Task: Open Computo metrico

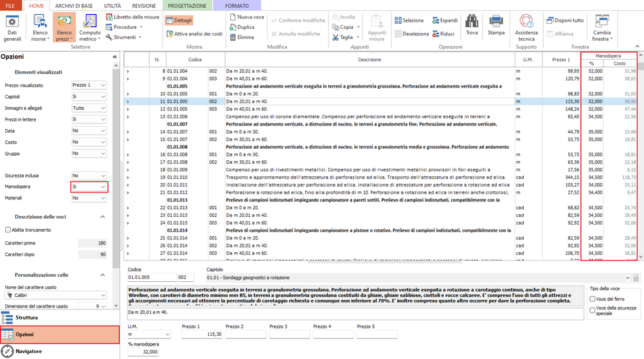Action: coord(89,28)
